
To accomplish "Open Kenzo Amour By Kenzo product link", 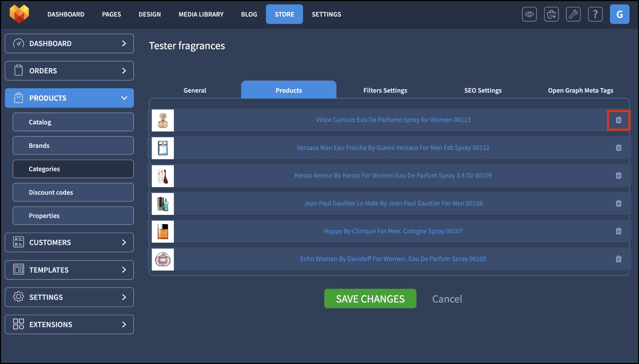I will coord(393,175).
